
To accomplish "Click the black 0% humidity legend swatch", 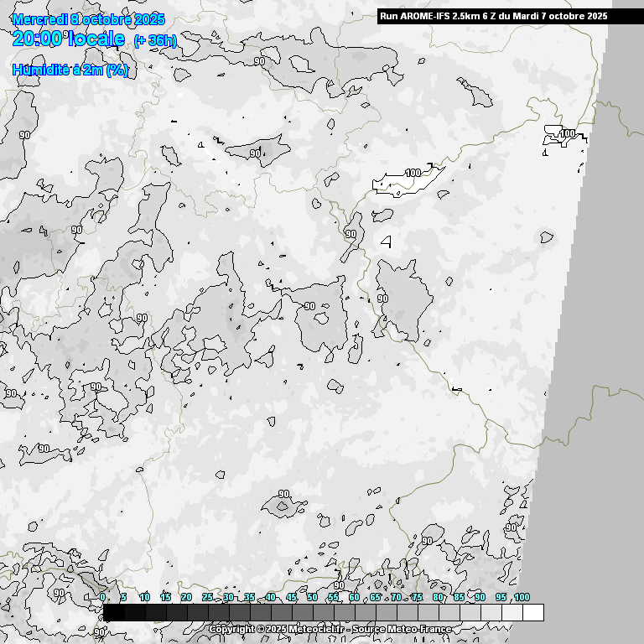I will click(x=113, y=613).
